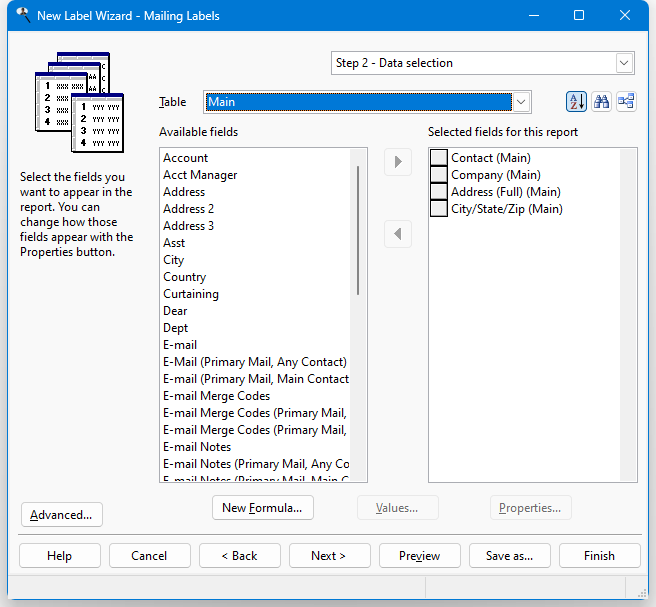This screenshot has height=607, width=656.
Task: Click the Advanced... button
Action: click(x=62, y=515)
